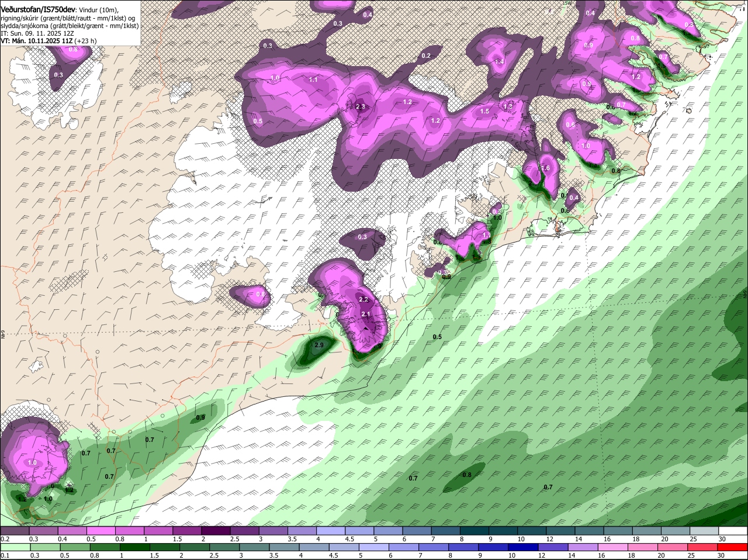748x560 pixels.
Task: Click the '0.2' label in the snow legend
Action: (5, 539)
